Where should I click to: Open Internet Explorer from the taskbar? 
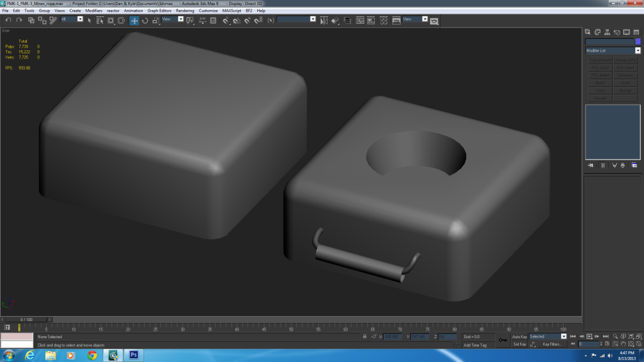click(29, 355)
